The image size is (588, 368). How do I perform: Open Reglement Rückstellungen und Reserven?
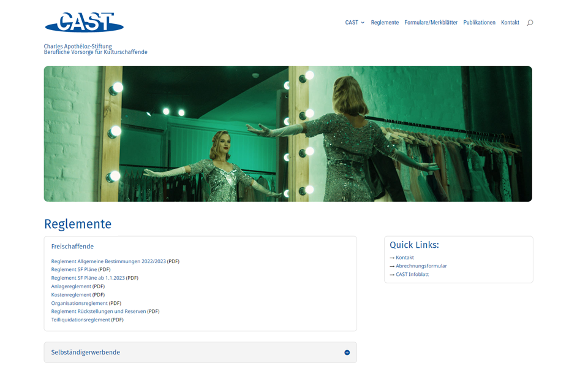[x=98, y=312]
